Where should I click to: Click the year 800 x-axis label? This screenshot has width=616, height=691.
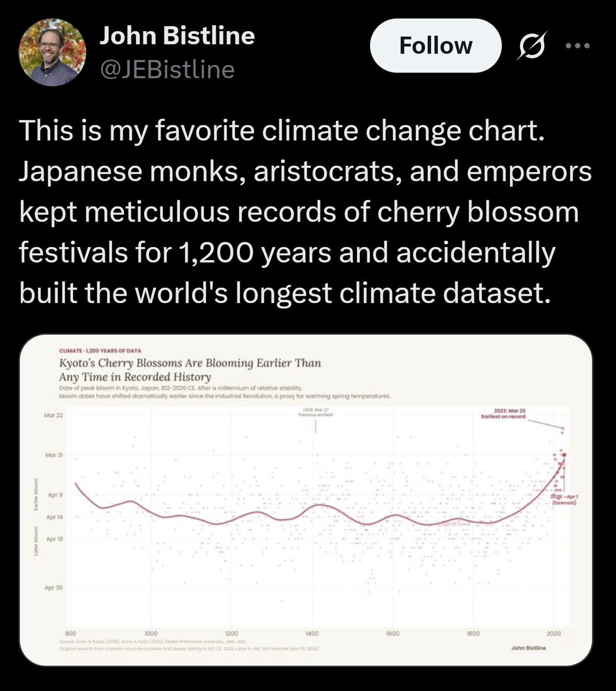click(71, 633)
